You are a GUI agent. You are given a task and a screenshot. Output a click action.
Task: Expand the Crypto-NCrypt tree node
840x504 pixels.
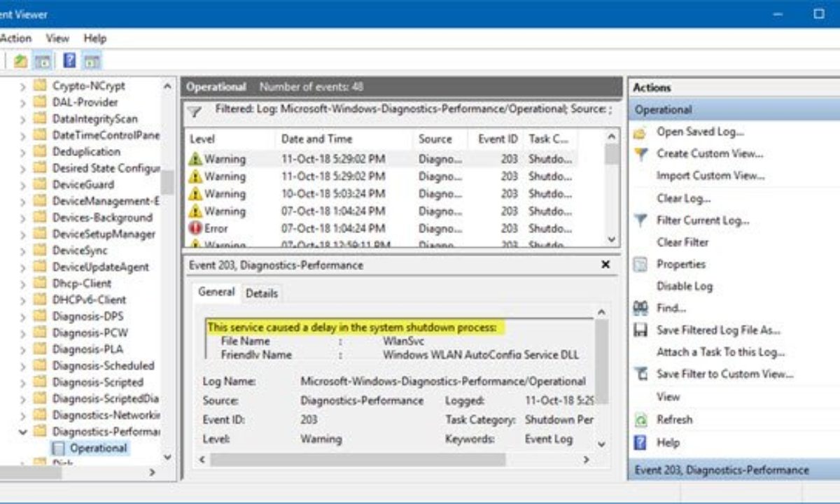coord(23,86)
